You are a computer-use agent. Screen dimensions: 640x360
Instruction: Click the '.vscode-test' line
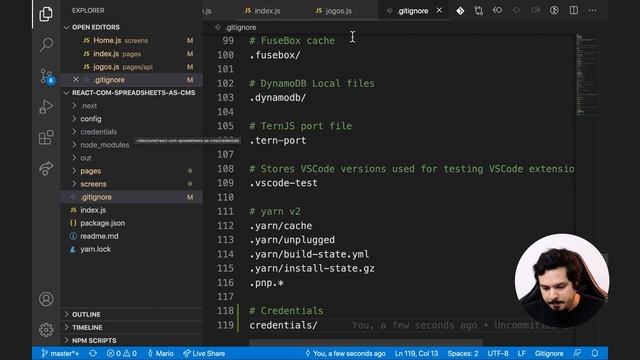click(283, 183)
